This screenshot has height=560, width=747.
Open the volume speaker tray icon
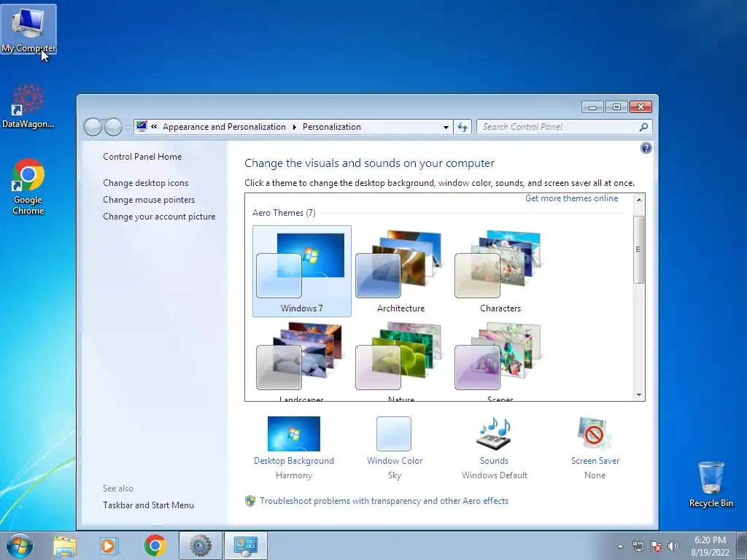click(673, 546)
